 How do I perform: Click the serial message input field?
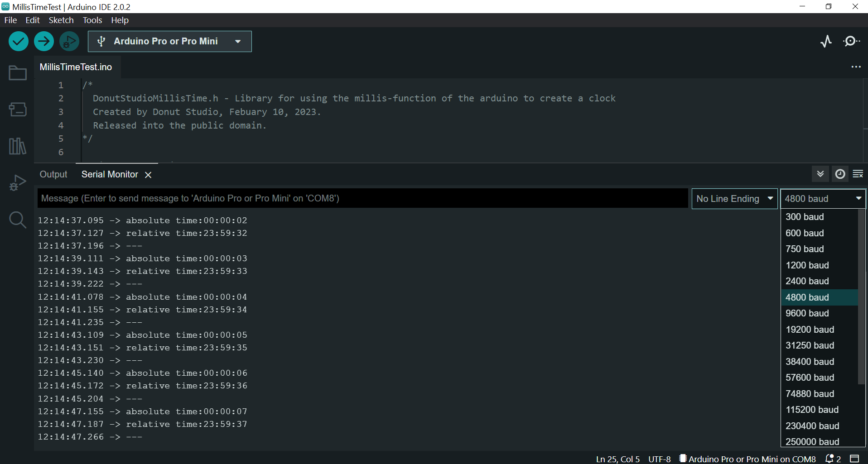point(362,199)
